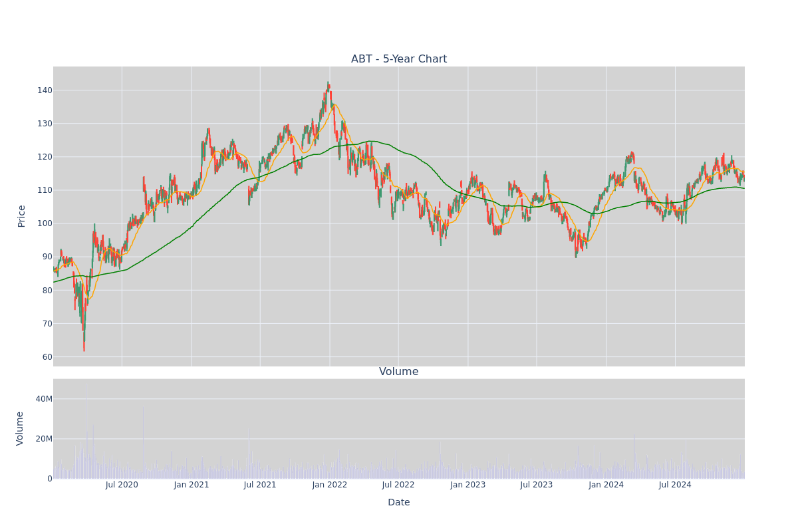Click the 60 price tick label
Screen dimensions: 798x532
47,357
